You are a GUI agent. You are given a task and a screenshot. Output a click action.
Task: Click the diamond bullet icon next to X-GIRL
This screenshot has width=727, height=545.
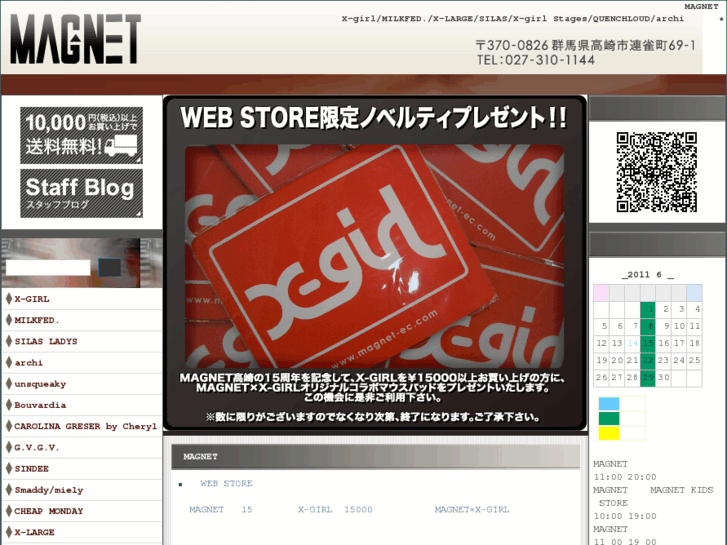click(x=8, y=299)
